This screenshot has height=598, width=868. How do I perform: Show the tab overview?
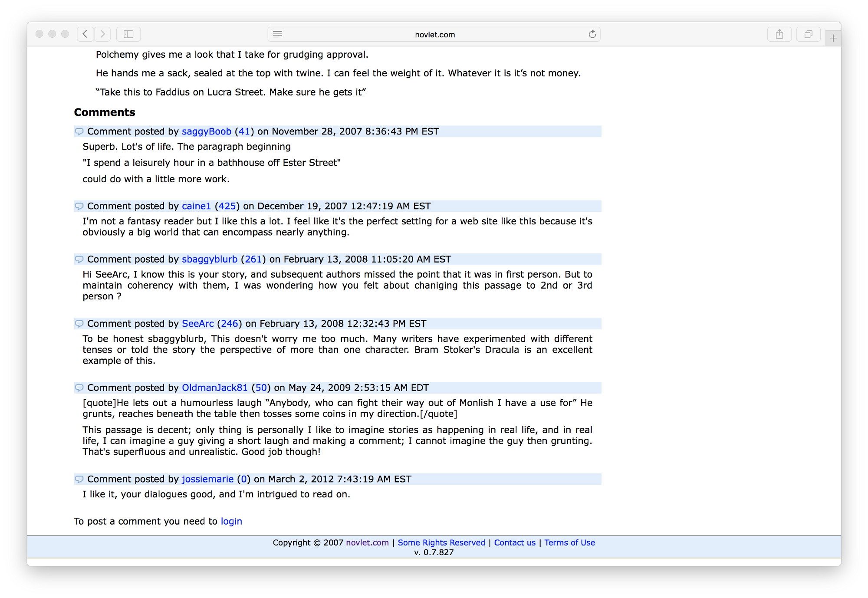(808, 34)
